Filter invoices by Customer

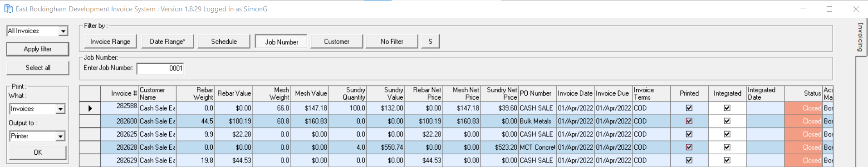coord(337,41)
